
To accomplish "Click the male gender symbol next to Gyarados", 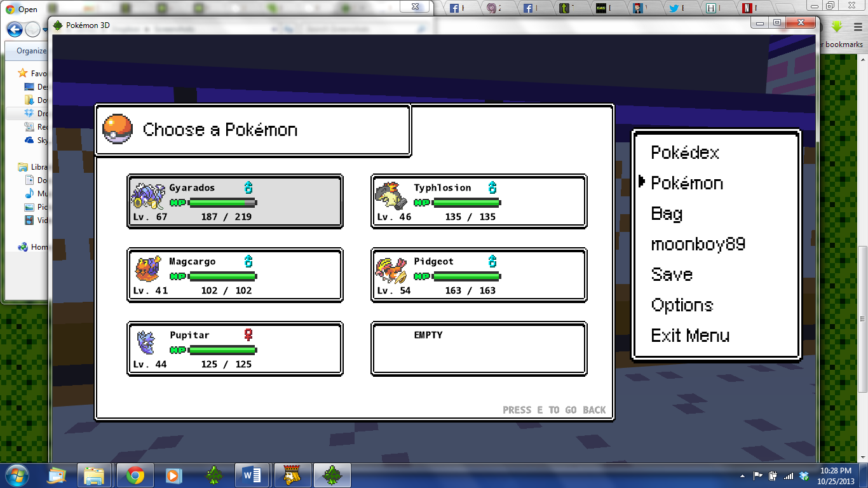I will pos(248,187).
